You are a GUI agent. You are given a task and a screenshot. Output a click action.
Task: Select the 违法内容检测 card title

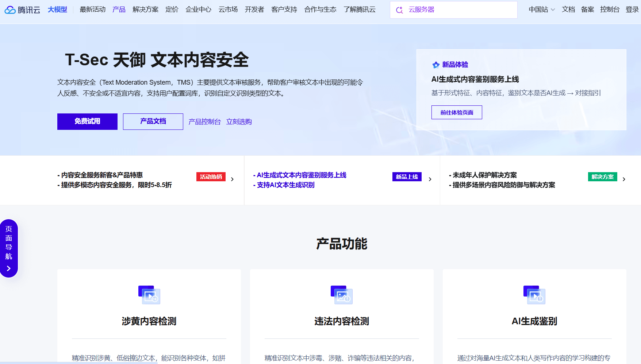[342, 321]
